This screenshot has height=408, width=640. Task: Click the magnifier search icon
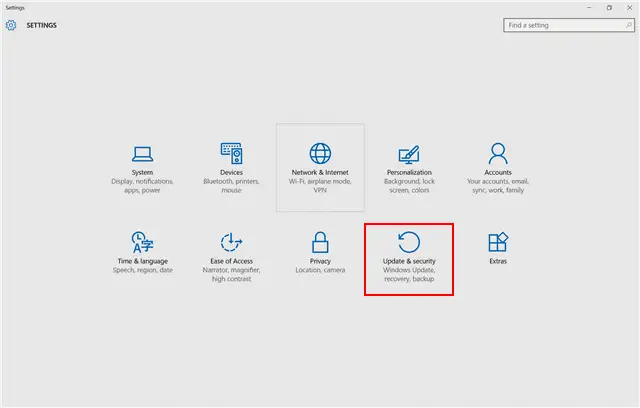tap(629, 25)
